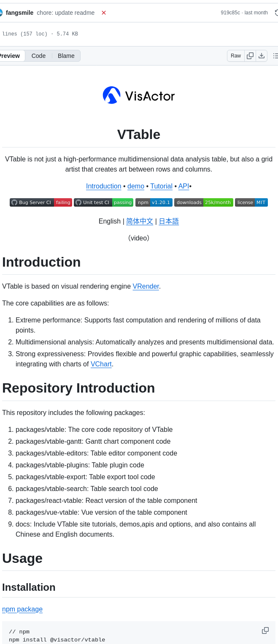Download the readme file

tap(261, 55)
